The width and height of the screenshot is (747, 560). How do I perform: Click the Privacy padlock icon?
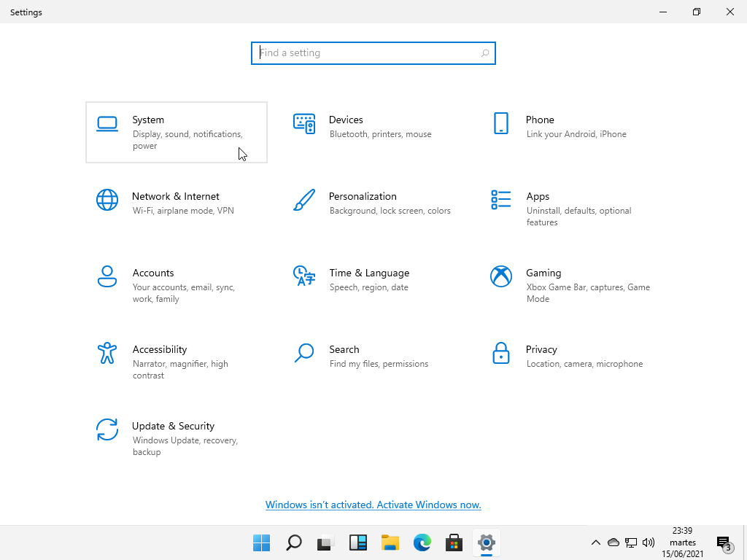tap(500, 353)
